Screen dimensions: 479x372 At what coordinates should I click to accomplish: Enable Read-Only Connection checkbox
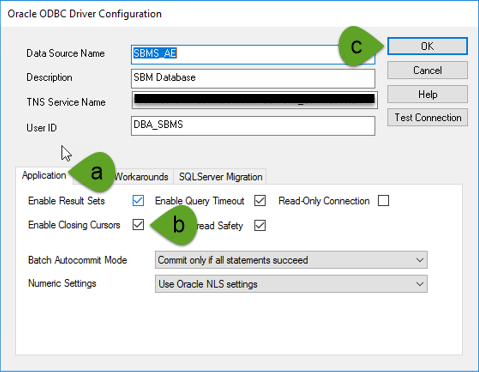click(x=383, y=201)
